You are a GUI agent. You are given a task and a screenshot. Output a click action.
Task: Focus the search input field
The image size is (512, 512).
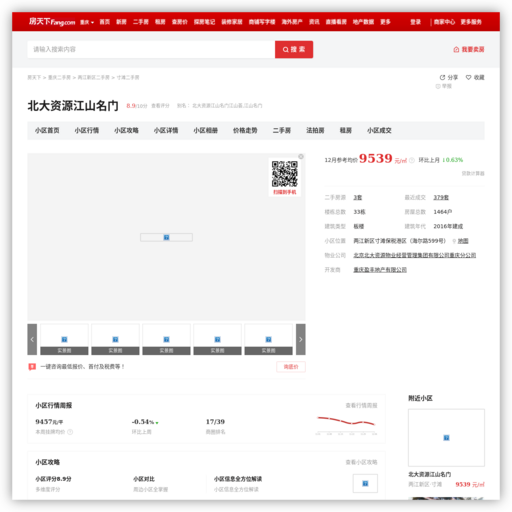click(151, 49)
